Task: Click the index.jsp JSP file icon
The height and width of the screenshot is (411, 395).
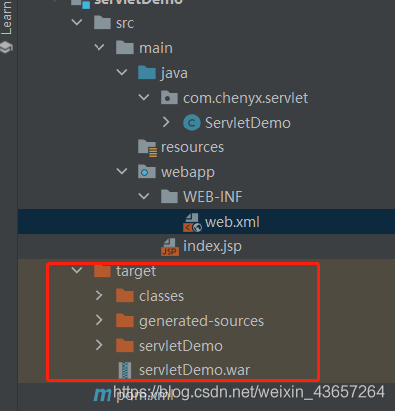Action: 170,247
